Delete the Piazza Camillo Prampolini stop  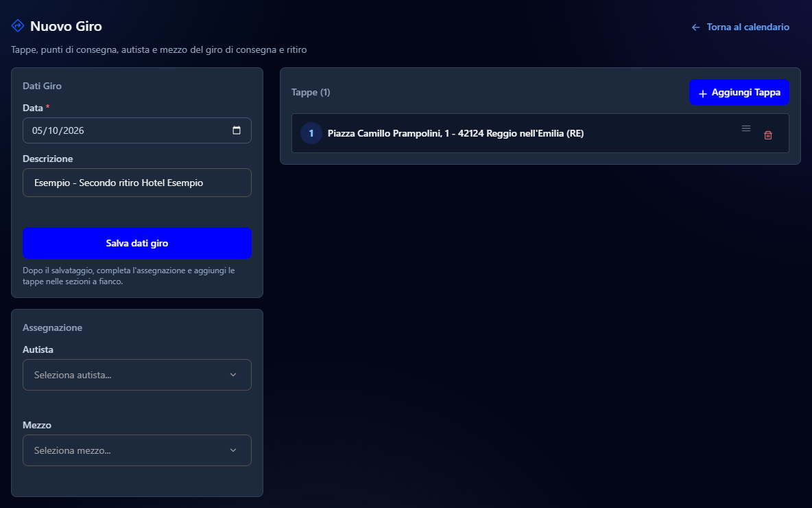coord(768,135)
